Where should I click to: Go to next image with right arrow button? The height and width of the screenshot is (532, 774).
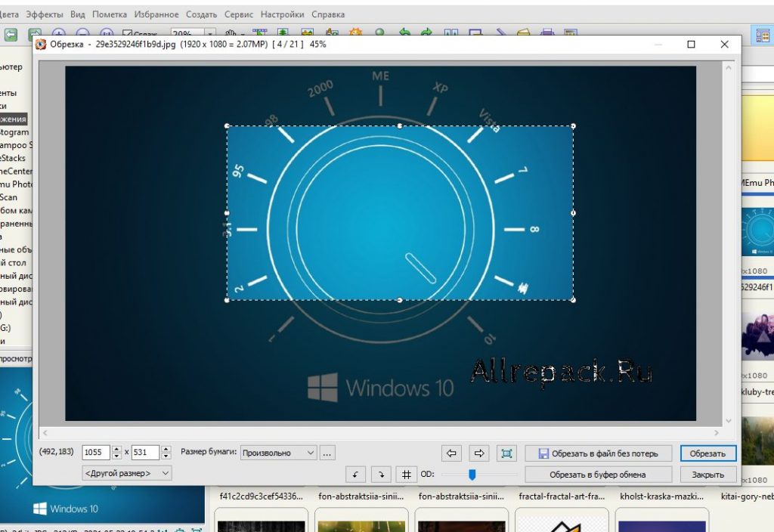pos(478,453)
